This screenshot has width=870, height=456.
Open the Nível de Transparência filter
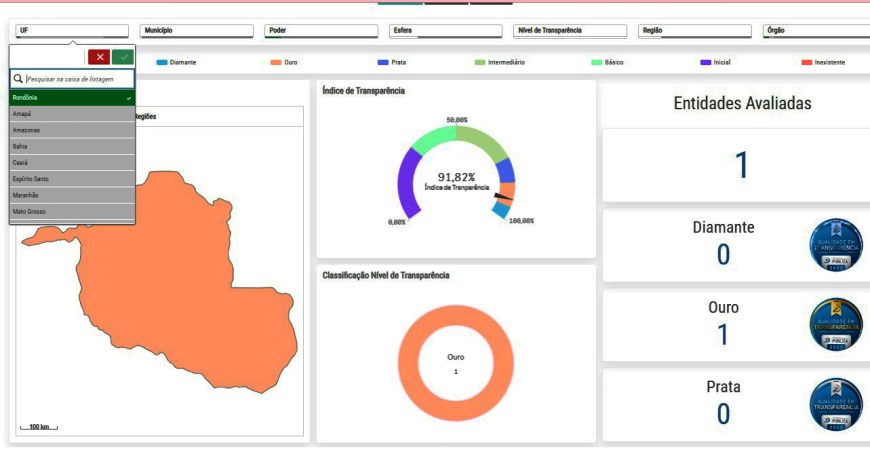coord(571,31)
